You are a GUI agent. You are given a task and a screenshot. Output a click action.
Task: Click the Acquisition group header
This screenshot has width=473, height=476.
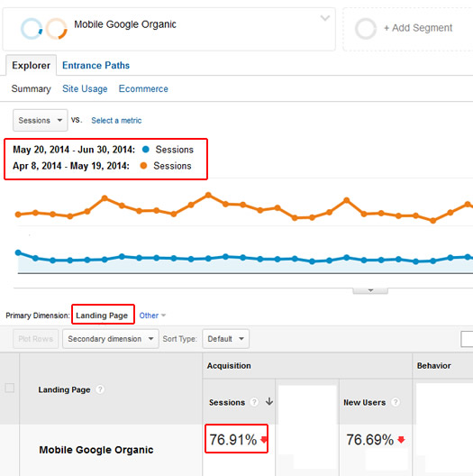(229, 366)
